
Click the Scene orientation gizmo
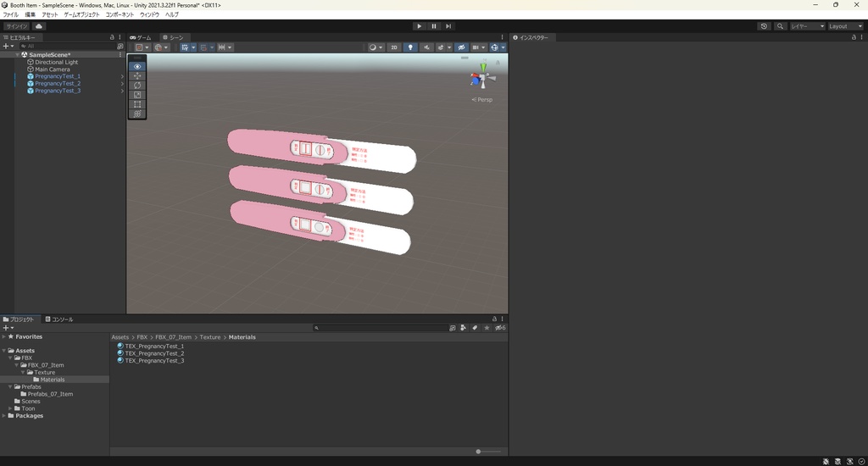[x=482, y=79]
